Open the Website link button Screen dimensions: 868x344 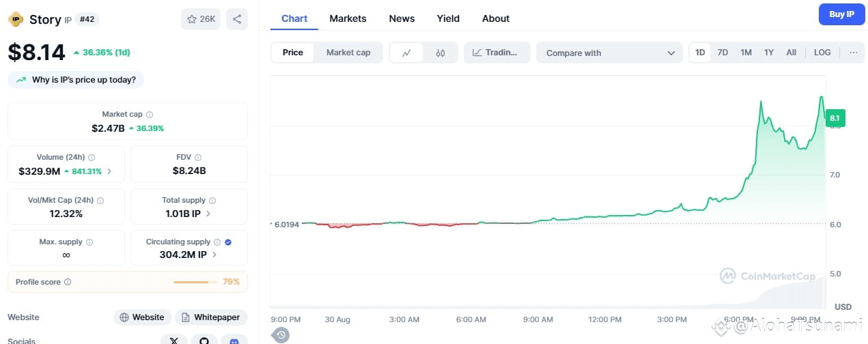[142, 317]
